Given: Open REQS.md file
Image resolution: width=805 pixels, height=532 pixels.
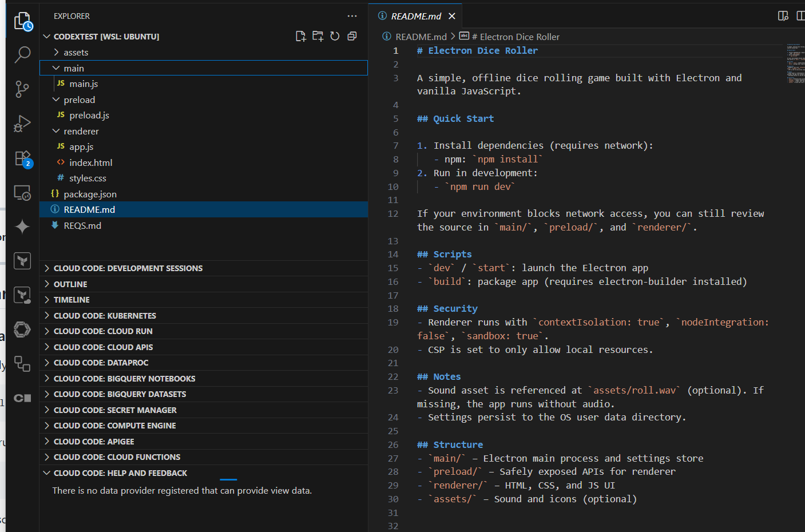Looking at the screenshot, I should pyautogui.click(x=204, y=225).
